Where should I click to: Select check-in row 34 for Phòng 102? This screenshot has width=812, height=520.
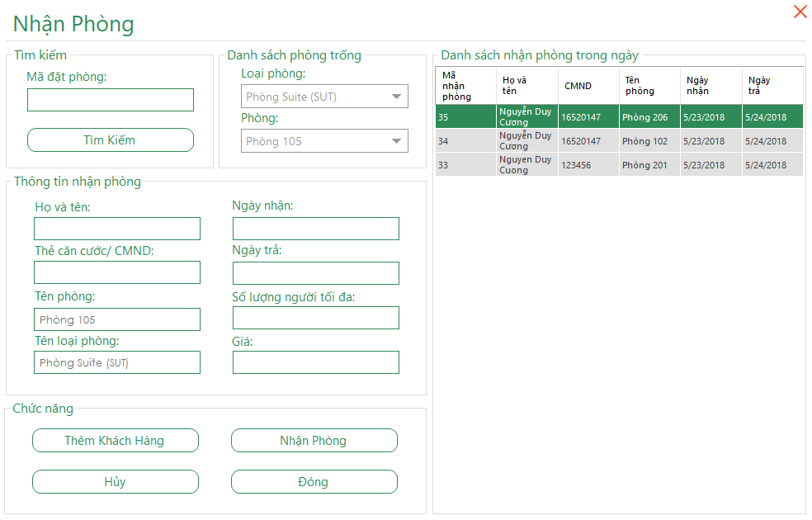619,141
